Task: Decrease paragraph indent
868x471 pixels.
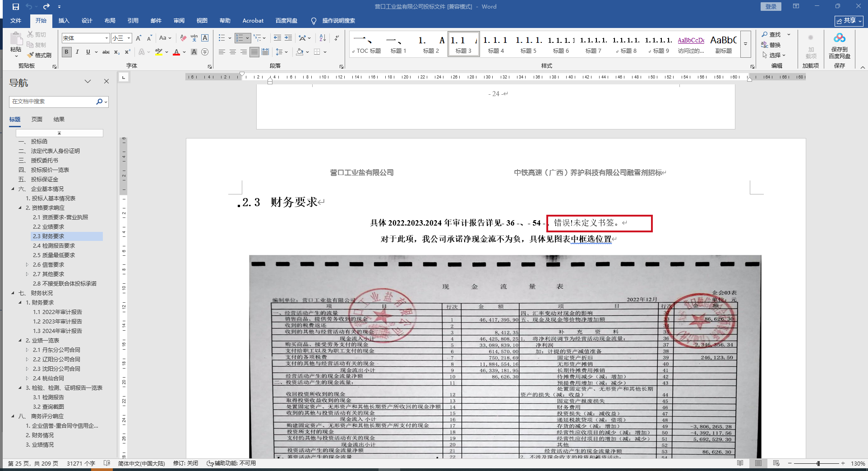Action: click(277, 38)
